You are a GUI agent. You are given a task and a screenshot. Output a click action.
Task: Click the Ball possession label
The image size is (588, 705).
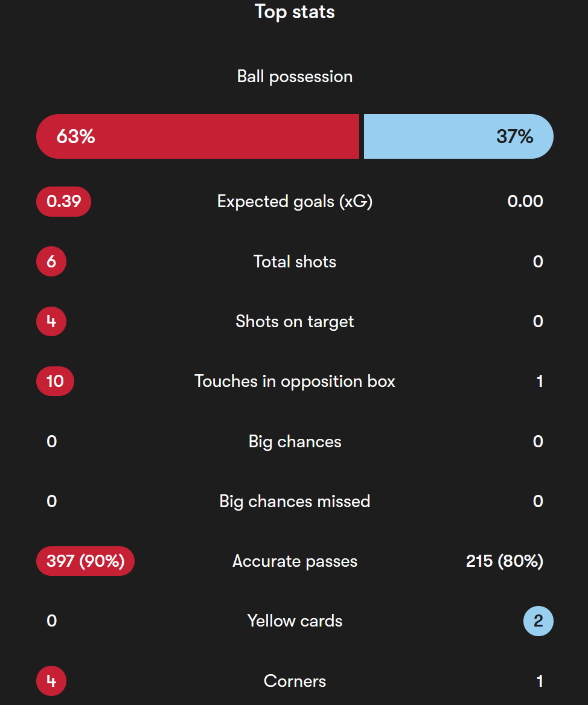tap(295, 77)
